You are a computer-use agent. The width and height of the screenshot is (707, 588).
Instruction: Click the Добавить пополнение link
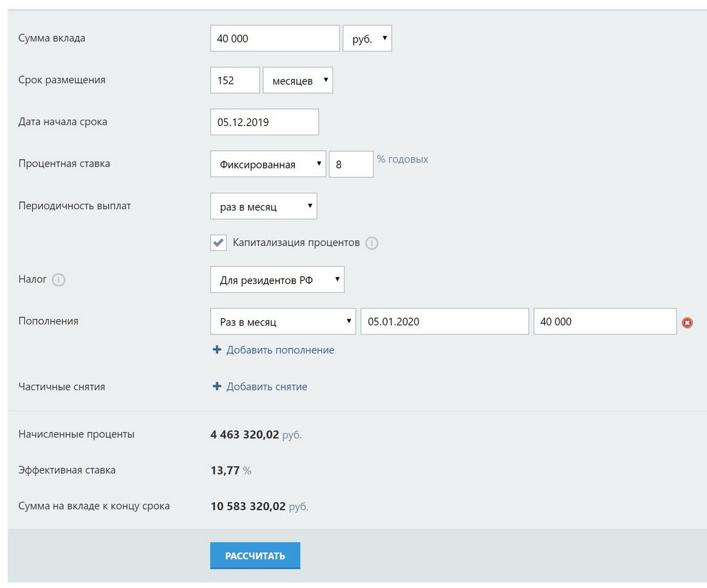point(280,350)
